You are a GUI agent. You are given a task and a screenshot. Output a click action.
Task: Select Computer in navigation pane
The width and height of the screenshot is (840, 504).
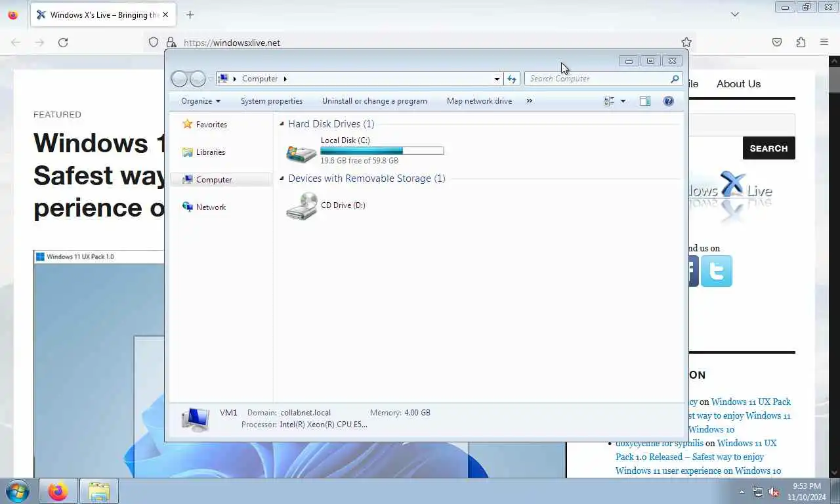220,179
